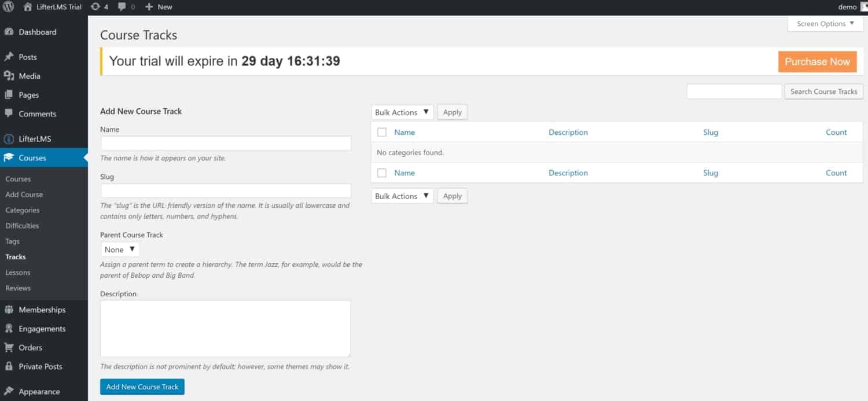Image resolution: width=868 pixels, height=401 pixels.
Task: Focus the Slug input field
Action: [x=226, y=190]
